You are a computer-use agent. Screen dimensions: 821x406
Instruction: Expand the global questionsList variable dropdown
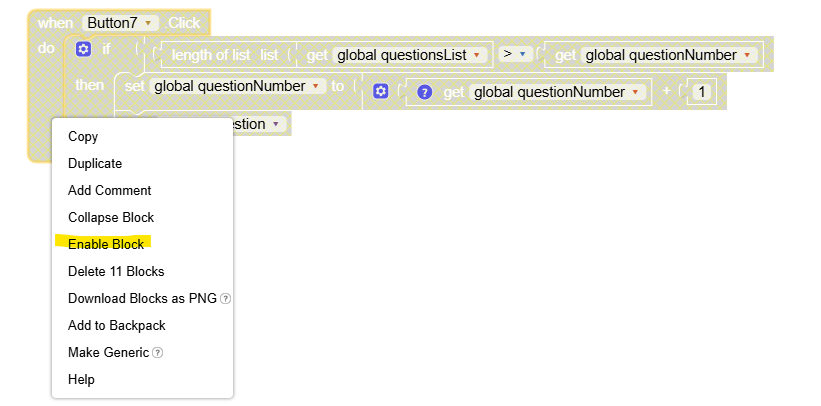(x=476, y=55)
